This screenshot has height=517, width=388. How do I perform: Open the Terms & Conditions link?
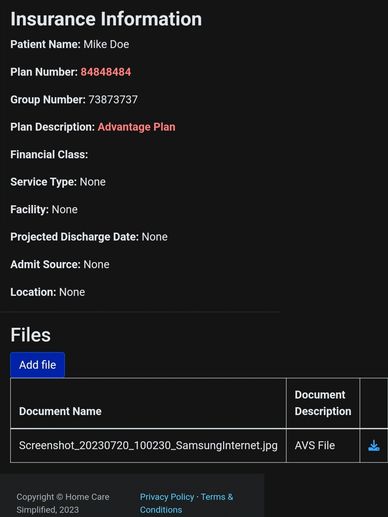(x=186, y=503)
